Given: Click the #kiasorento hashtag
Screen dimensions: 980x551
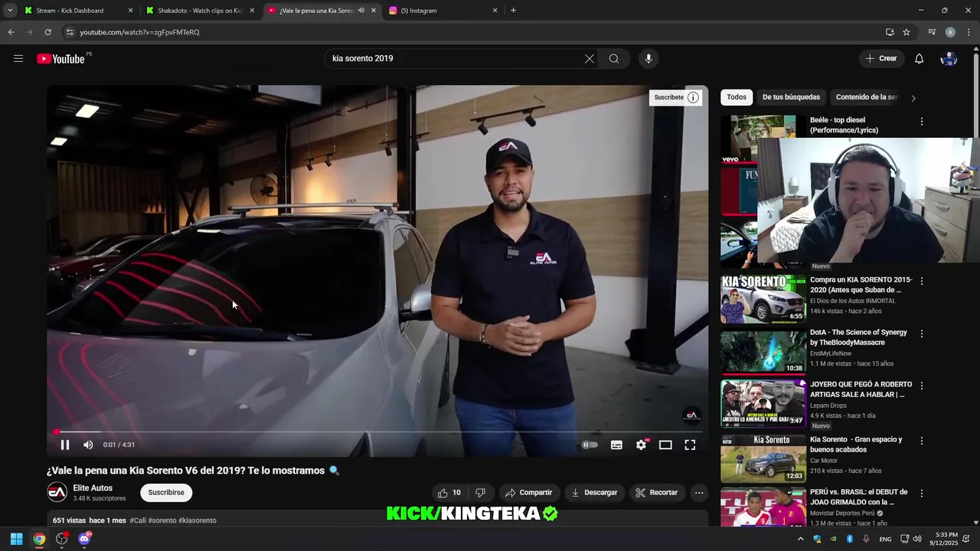Looking at the screenshot, I should [198, 520].
